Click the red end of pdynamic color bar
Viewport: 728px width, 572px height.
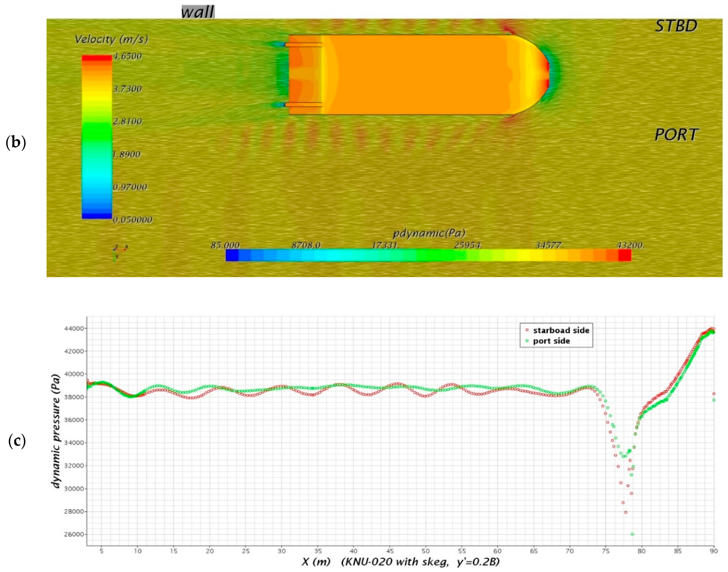[624, 255]
